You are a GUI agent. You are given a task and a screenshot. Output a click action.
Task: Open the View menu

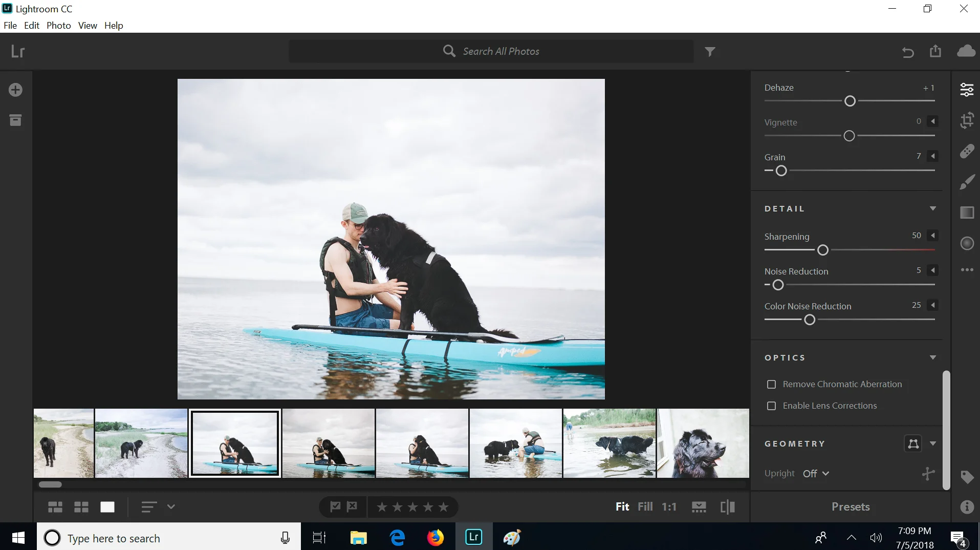(x=88, y=26)
